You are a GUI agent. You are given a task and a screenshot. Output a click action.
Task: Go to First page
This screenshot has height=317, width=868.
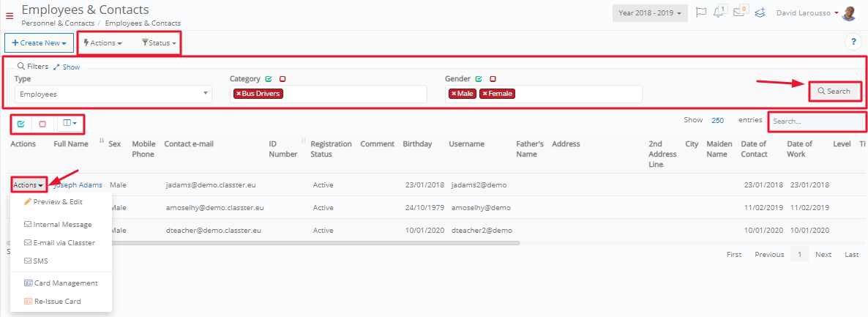[734, 254]
